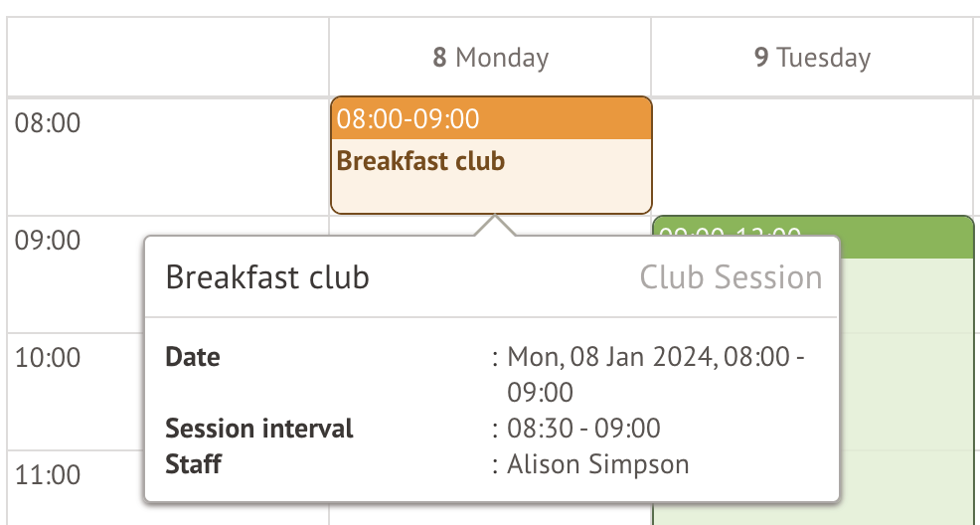
Task: Click the Staff field label in popup
Action: tap(194, 464)
